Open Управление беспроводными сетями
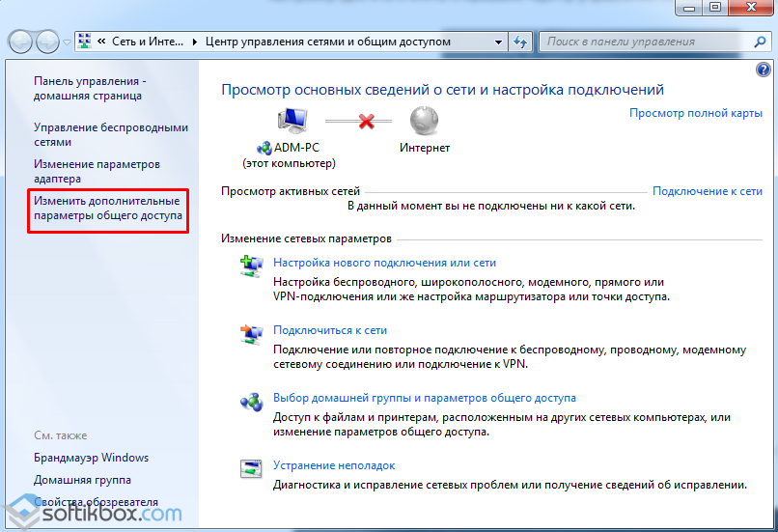This screenshot has height=532, width=778. pos(111,134)
